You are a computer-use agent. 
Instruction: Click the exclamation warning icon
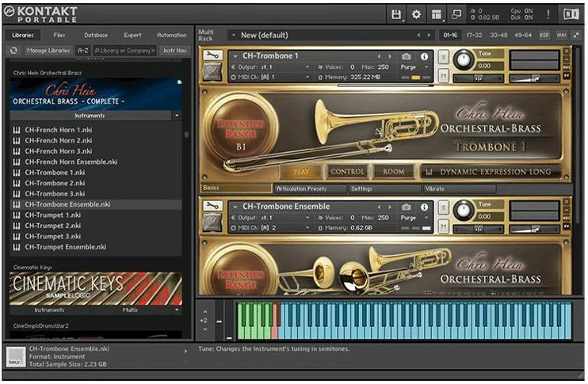tap(548, 14)
